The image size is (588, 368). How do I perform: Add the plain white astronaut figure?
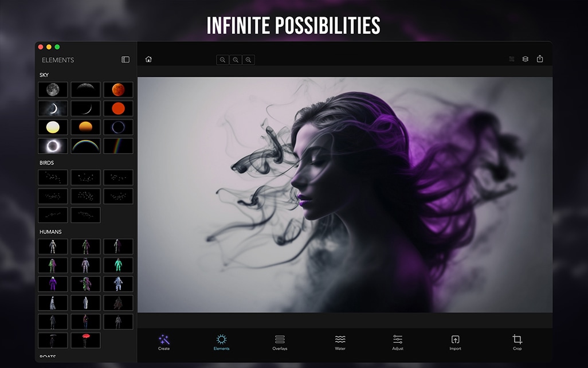53,246
